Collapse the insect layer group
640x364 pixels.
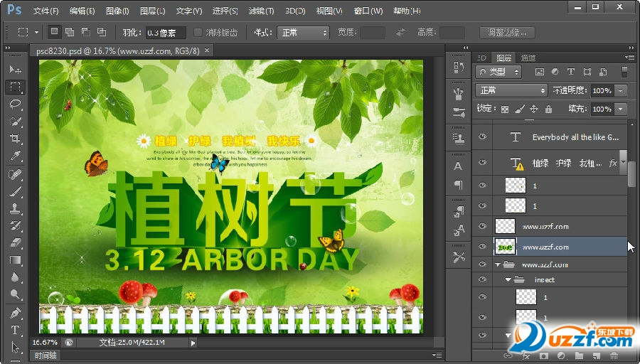tap(508, 280)
